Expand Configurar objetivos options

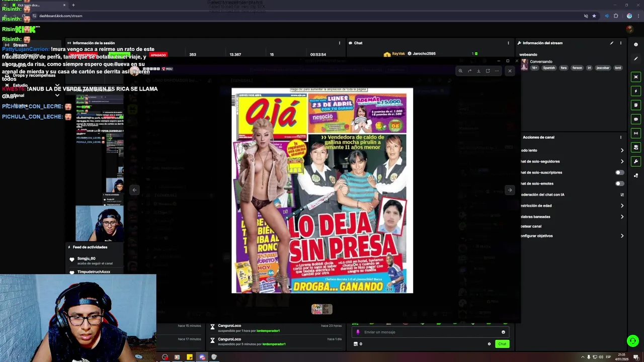pos(622,236)
